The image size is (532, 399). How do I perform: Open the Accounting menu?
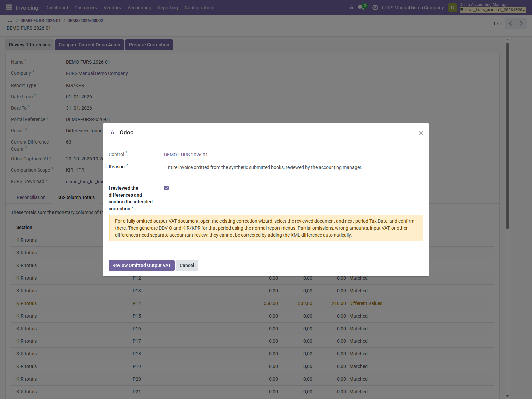point(139,8)
